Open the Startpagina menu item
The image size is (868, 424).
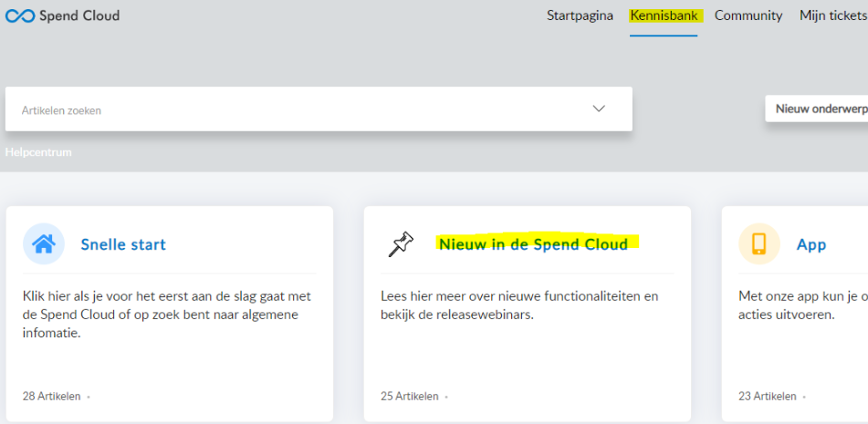(580, 16)
